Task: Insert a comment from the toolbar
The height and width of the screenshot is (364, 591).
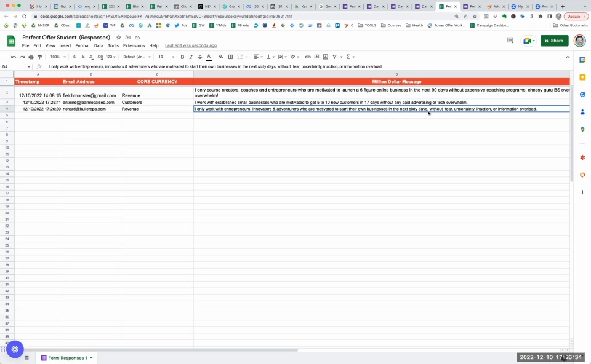Action: 316,57
